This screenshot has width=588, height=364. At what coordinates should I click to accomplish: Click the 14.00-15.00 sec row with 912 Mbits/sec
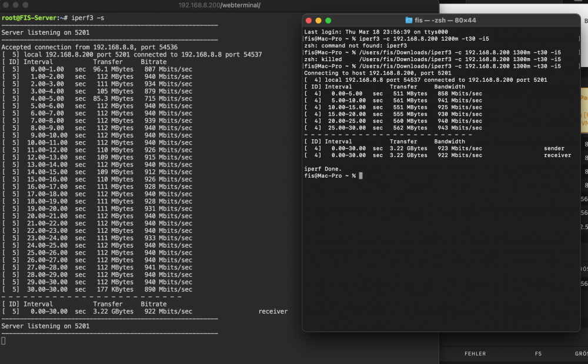coord(97,172)
